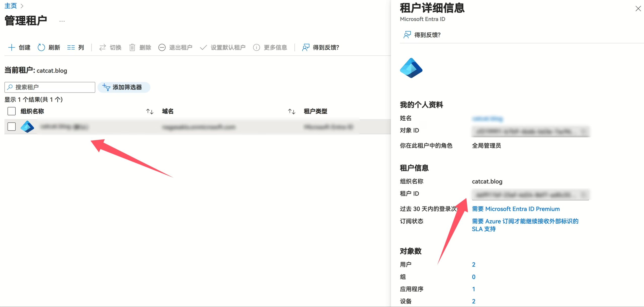Click the 添加筛选器 filter icon
Viewport: 644px width, 307px height.
pos(106,87)
